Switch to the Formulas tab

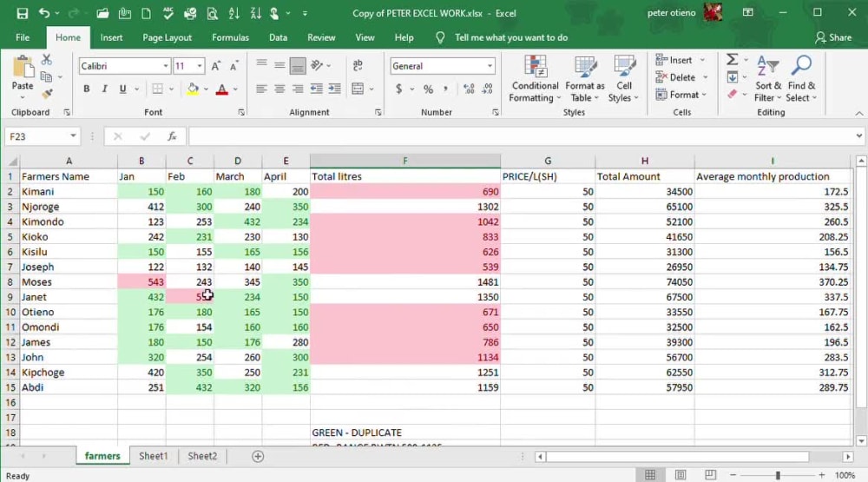click(230, 37)
